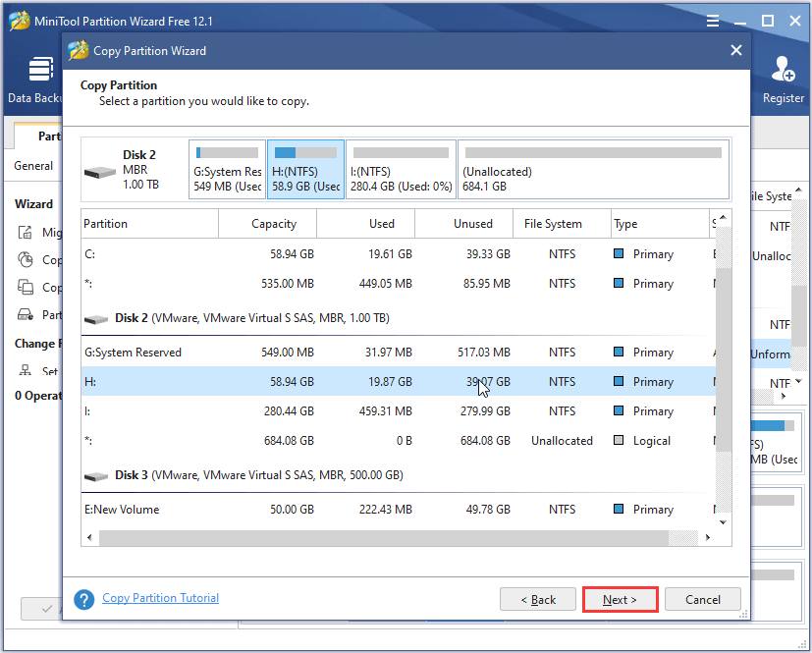This screenshot has width=812, height=653.
Task: Select the G:System Reserved block in disk map
Action: [228, 169]
